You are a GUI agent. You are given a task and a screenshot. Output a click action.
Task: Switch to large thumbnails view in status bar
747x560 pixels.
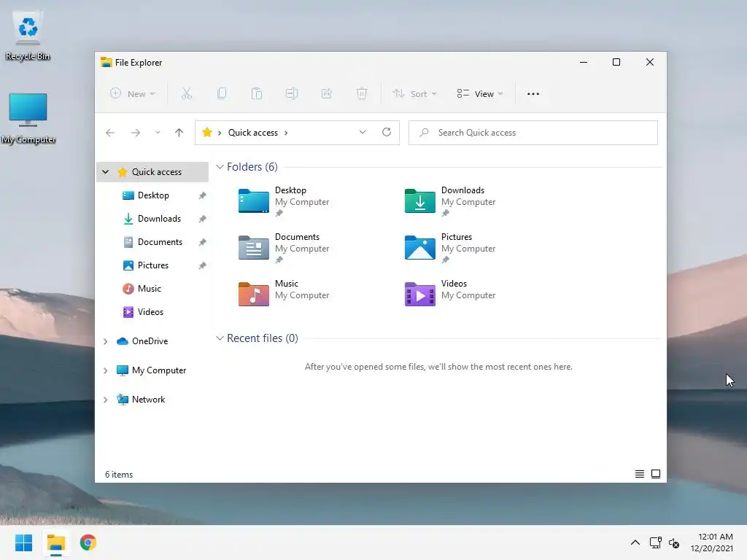click(x=656, y=474)
